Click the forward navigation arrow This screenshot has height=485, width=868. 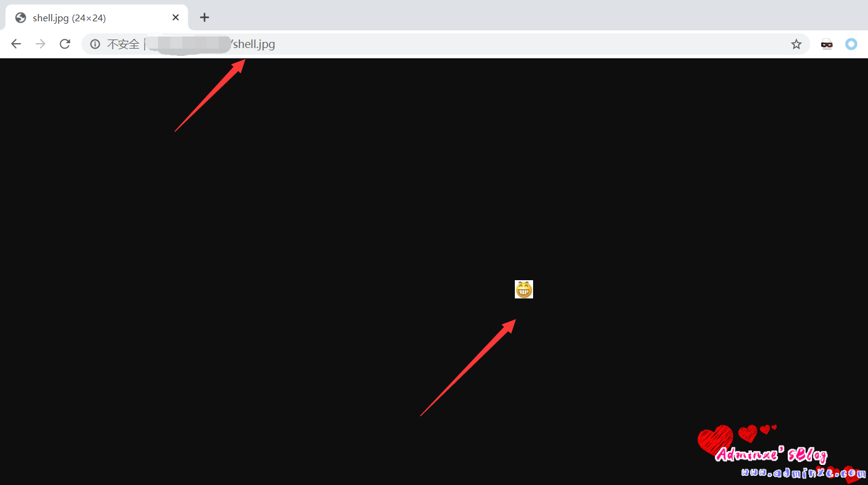pos(41,44)
